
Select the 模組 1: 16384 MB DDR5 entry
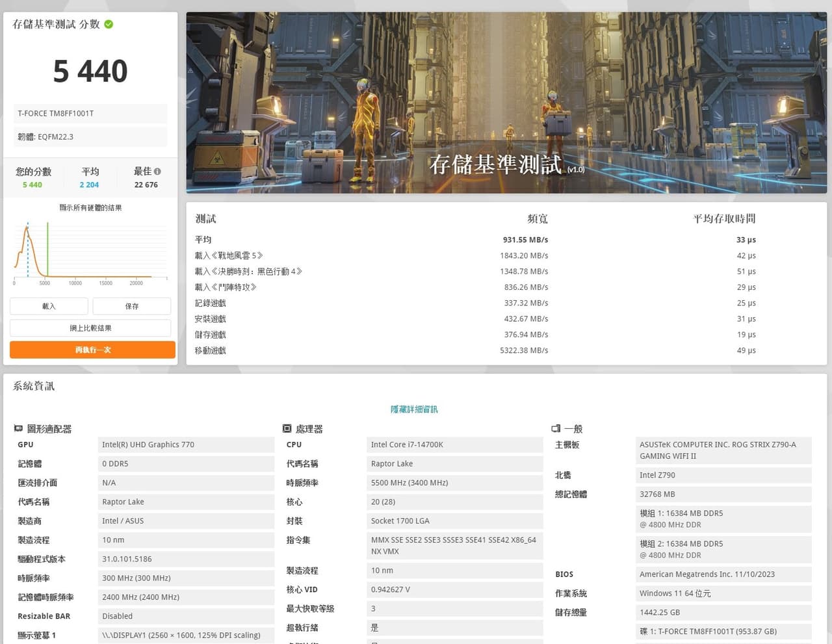pos(723,519)
